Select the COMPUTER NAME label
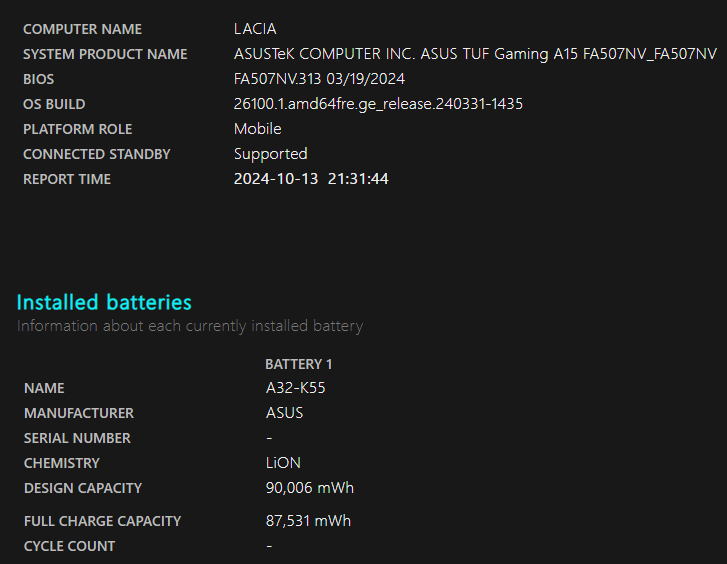Screen dimensions: 727x564 83,29
